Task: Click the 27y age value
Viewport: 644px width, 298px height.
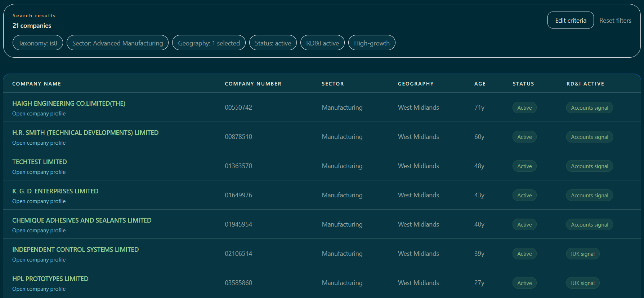Action: tap(479, 283)
